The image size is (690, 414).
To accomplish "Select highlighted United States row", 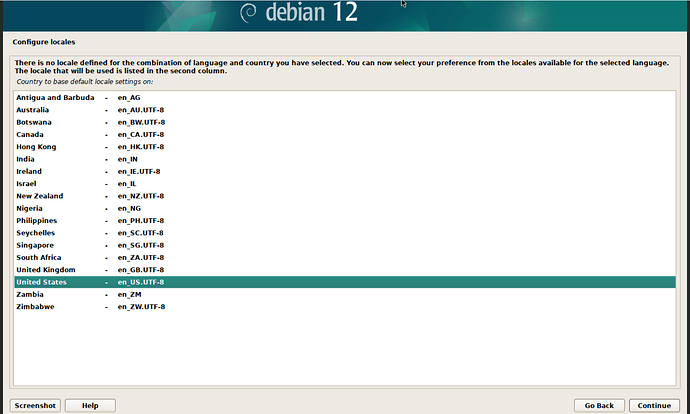I will [x=345, y=282].
